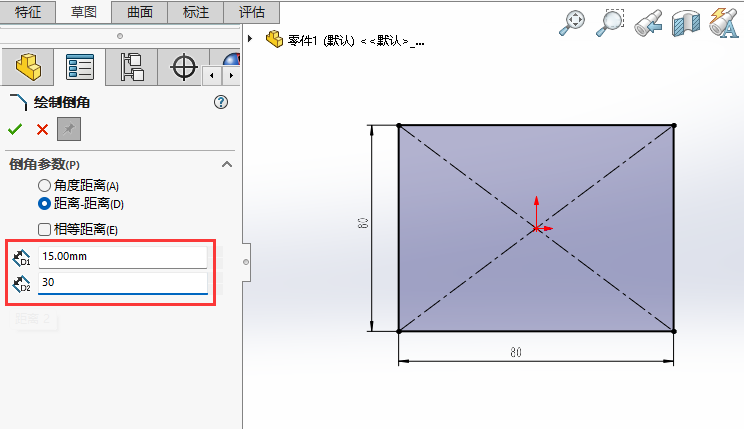Open the ConfigurationManager tab icon
Image resolution: width=744 pixels, height=429 pixels.
pyautogui.click(x=131, y=67)
